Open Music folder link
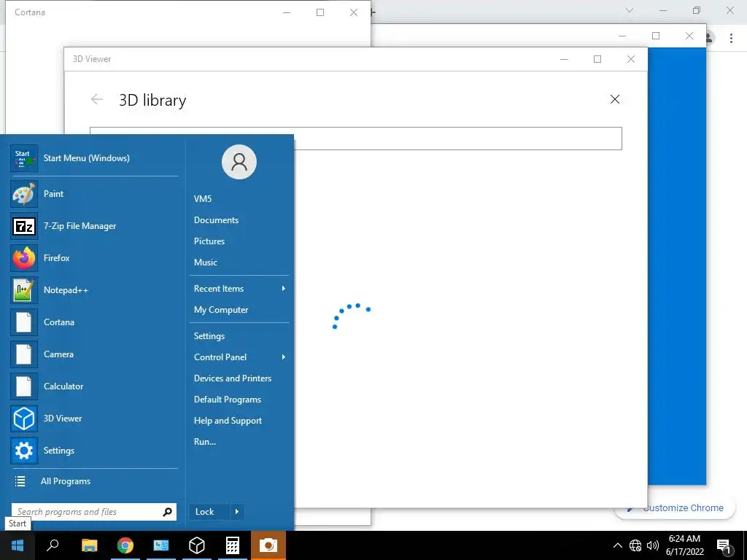Screen dimensions: 747x560 pyautogui.click(x=205, y=262)
